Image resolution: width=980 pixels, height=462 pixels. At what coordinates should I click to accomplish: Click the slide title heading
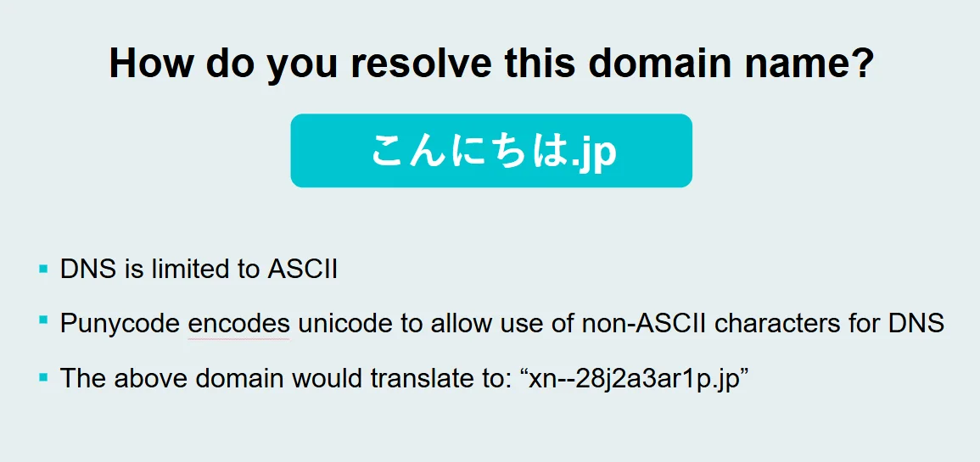(490, 63)
